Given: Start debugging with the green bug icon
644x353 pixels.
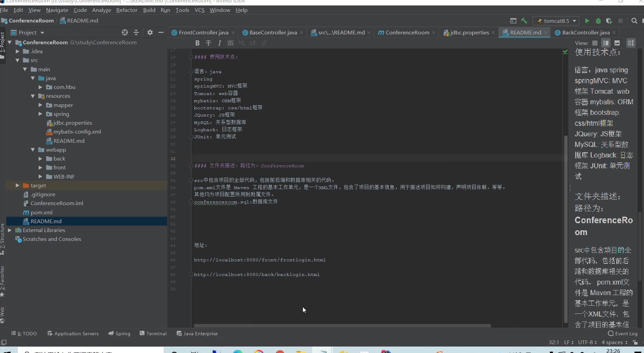Looking at the screenshot, I should click(x=598, y=21).
